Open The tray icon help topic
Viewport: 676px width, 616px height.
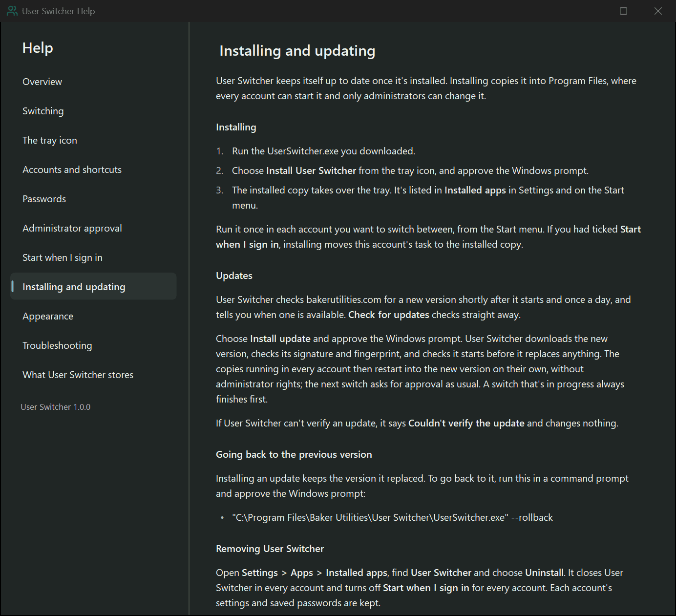(93, 140)
